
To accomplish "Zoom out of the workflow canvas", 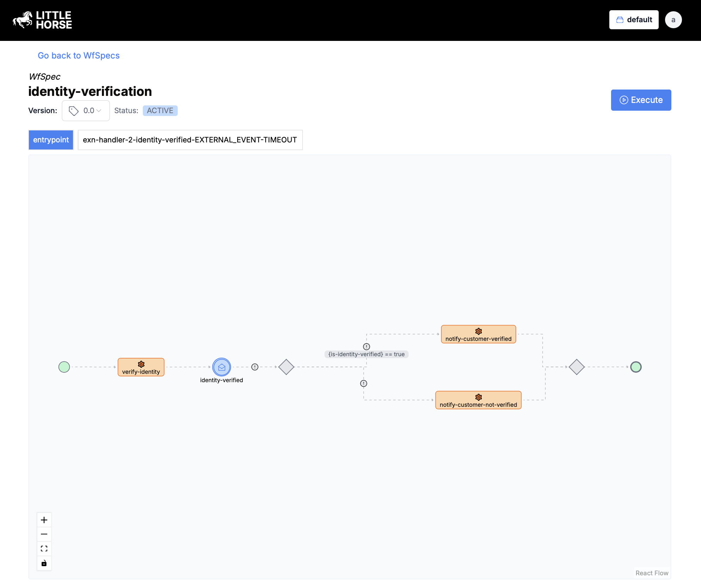I will pos(44,534).
